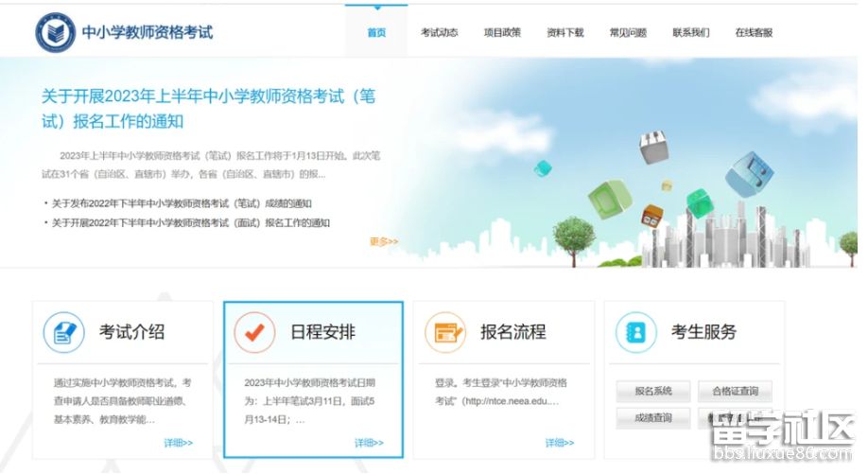Click the 日程安排 red checkmark icon
Viewport: 868px width, 474px height.
point(254,332)
